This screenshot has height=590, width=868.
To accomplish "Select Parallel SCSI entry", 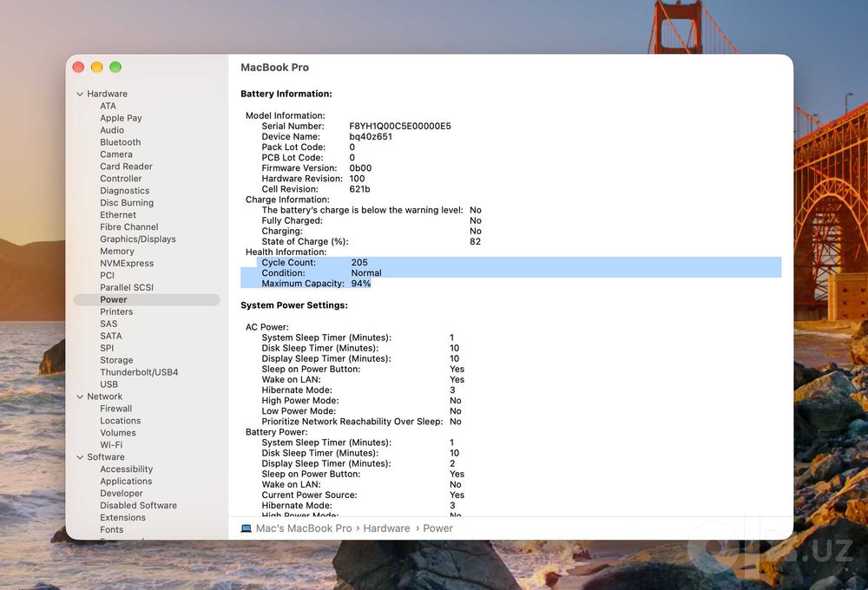I will (x=127, y=288).
